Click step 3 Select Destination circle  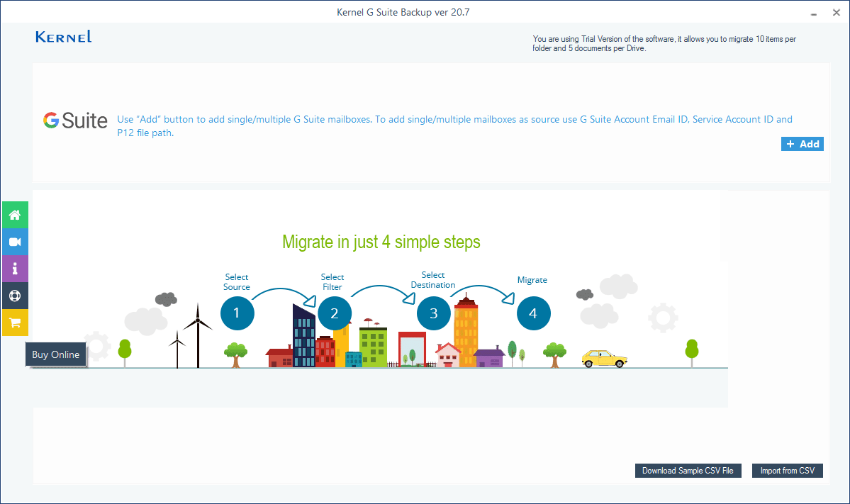[x=434, y=313]
